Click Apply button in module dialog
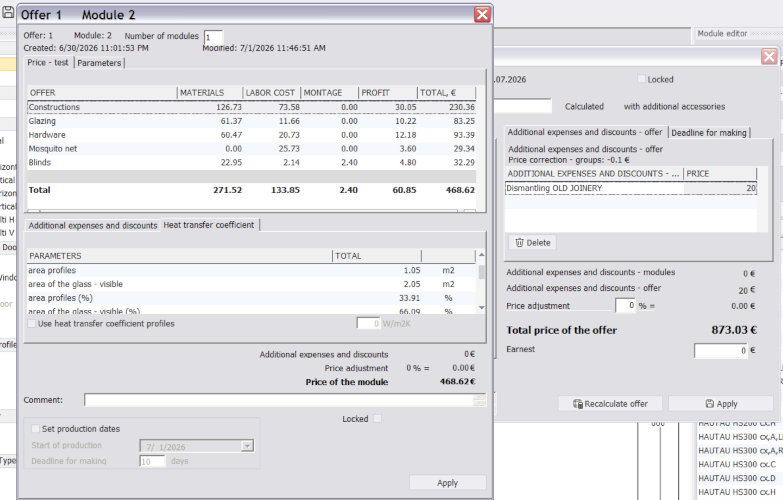This screenshot has width=783, height=500. (x=447, y=483)
